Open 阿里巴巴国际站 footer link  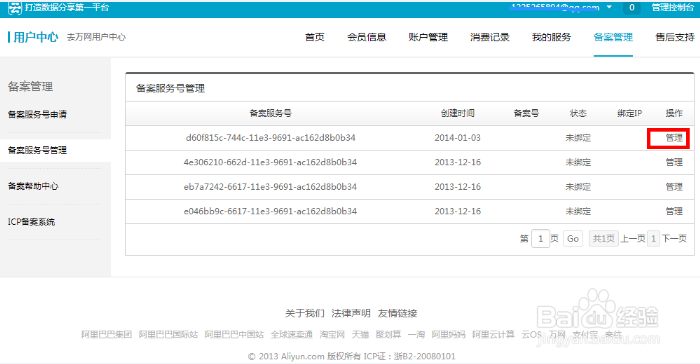(x=168, y=335)
